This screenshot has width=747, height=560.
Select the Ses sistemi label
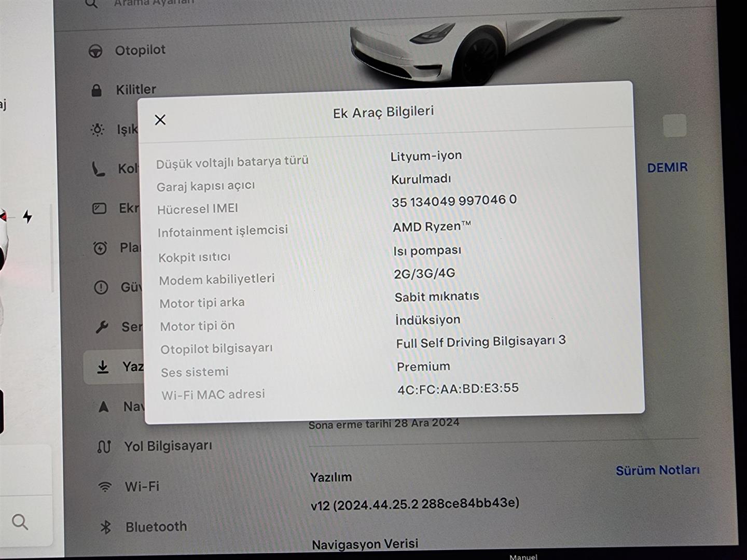click(195, 372)
